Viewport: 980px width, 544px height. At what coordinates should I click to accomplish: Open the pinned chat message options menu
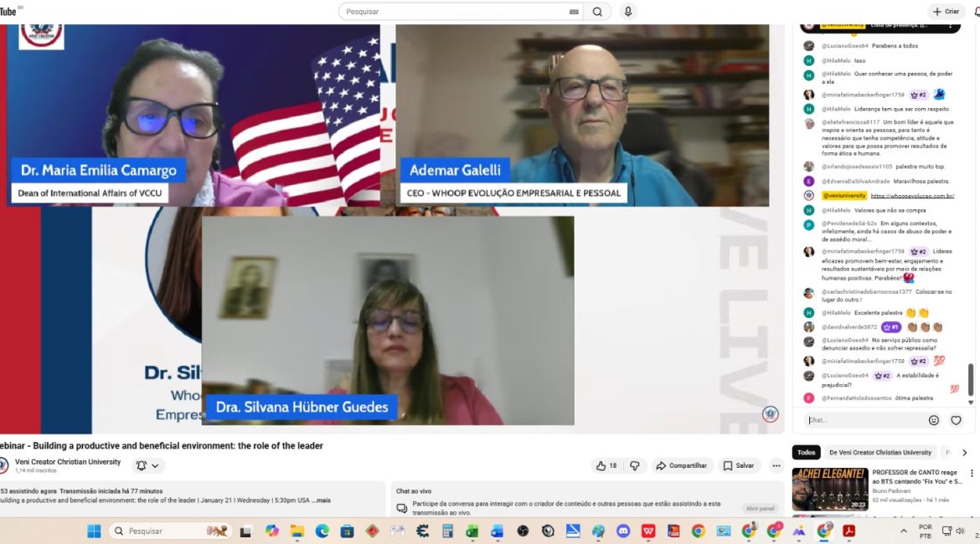(x=949, y=25)
